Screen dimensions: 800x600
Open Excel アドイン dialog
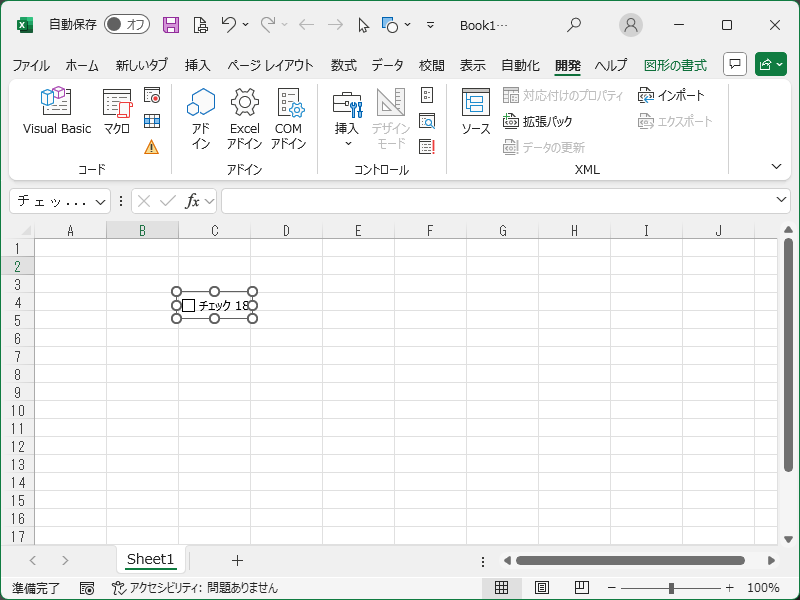coord(244,118)
